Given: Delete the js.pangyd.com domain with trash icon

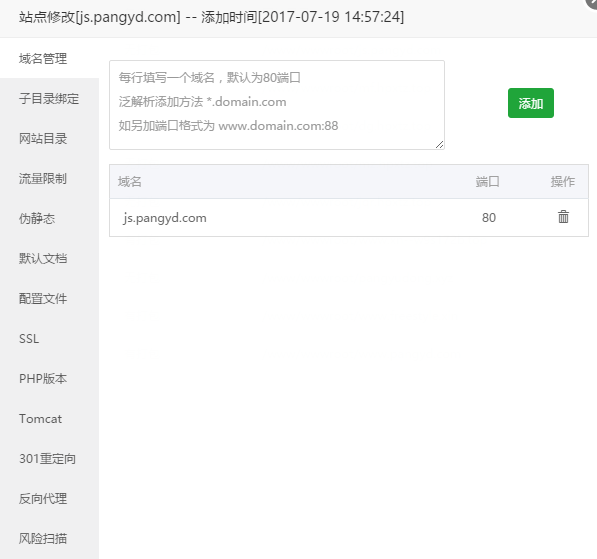Looking at the screenshot, I should (x=563, y=217).
